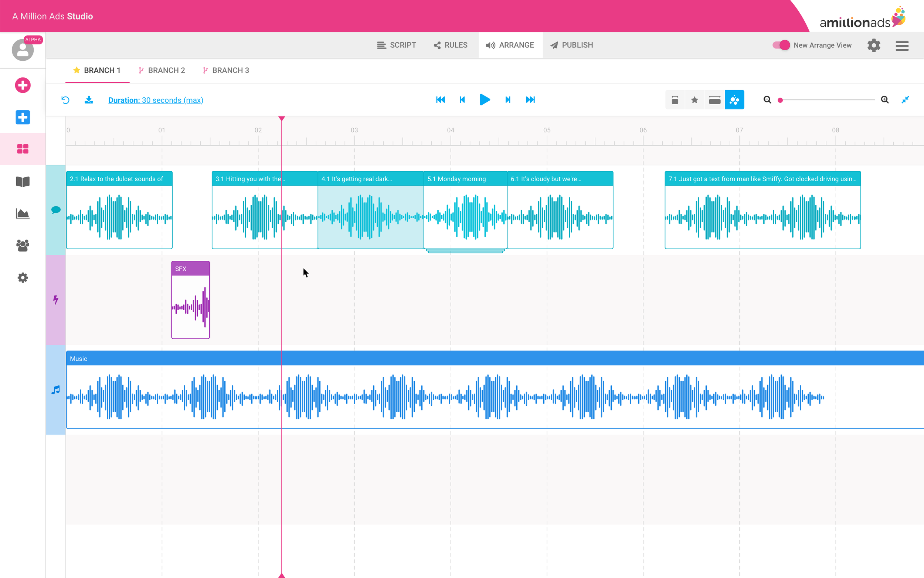This screenshot has width=924, height=578.
Task: Toggle the highlighted blue dots view button
Action: [734, 100]
